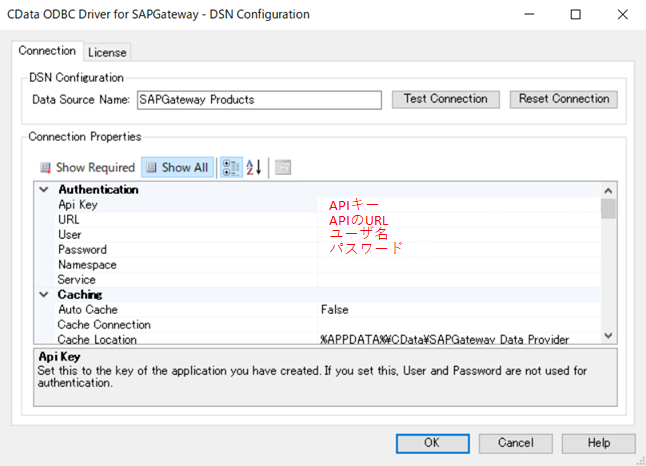Toggle the Show All filter button

(178, 168)
